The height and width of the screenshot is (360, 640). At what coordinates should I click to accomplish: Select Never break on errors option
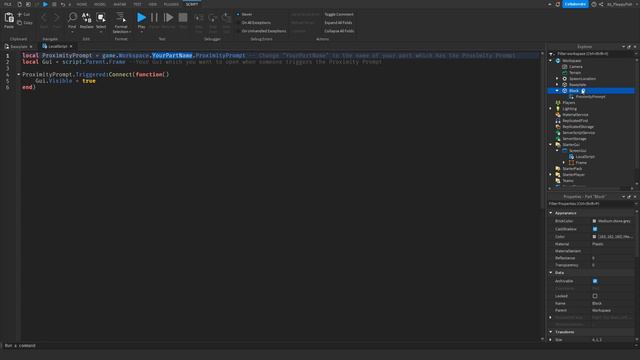tap(244, 14)
